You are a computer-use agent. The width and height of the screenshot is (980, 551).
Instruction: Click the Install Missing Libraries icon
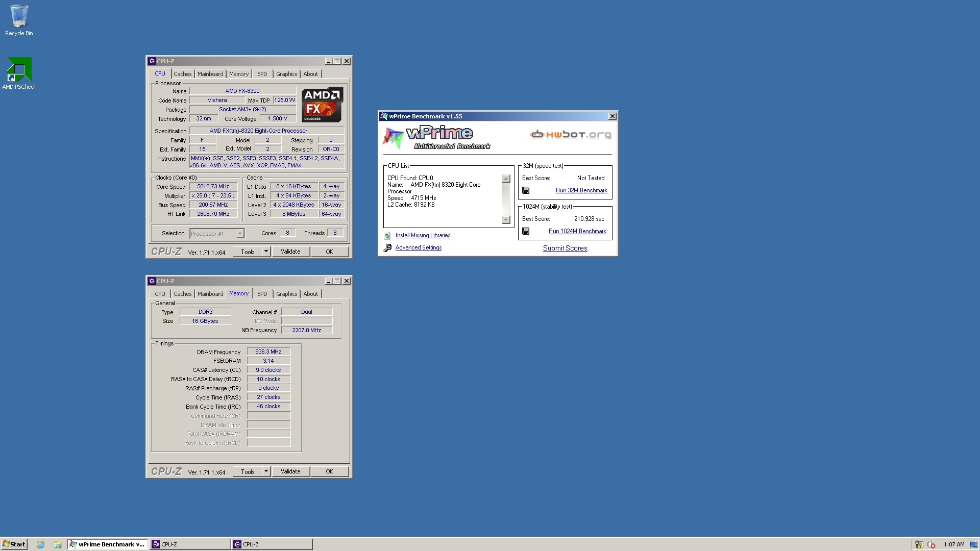[387, 235]
